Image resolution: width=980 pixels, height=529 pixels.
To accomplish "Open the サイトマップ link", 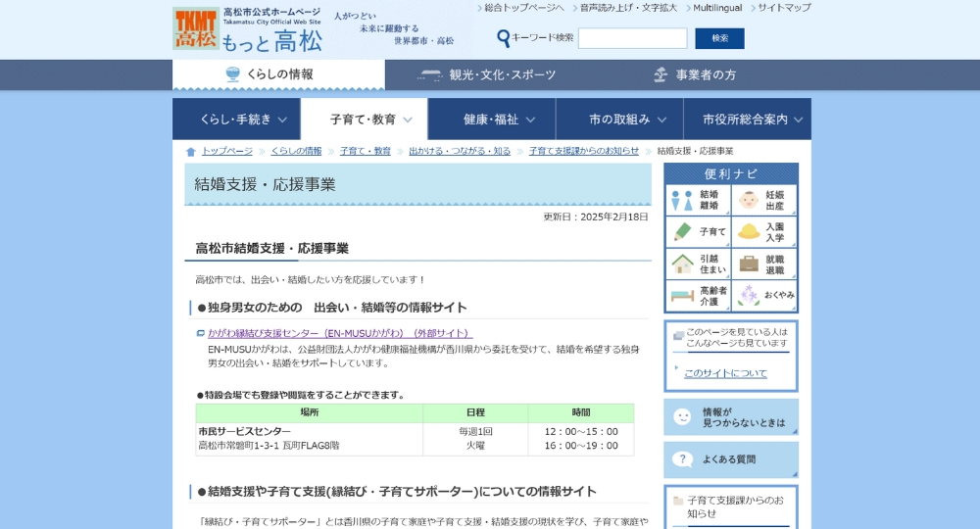I will pos(784,8).
